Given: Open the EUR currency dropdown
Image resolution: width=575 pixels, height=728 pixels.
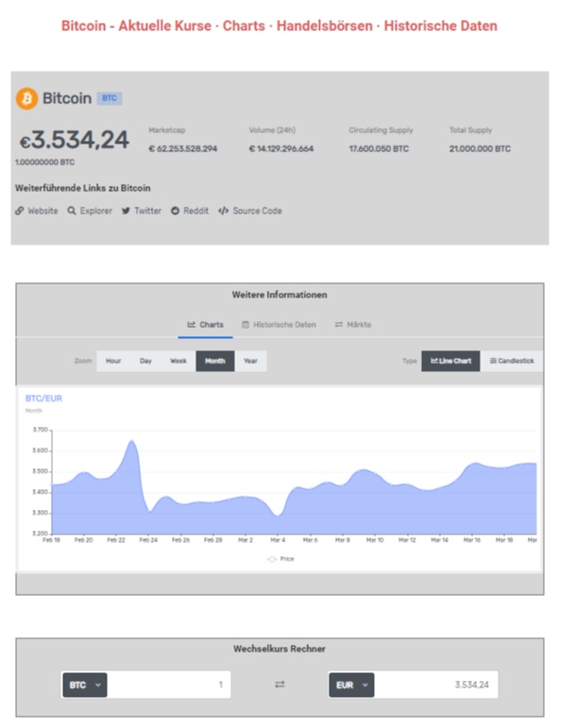Looking at the screenshot, I should 352,686.
